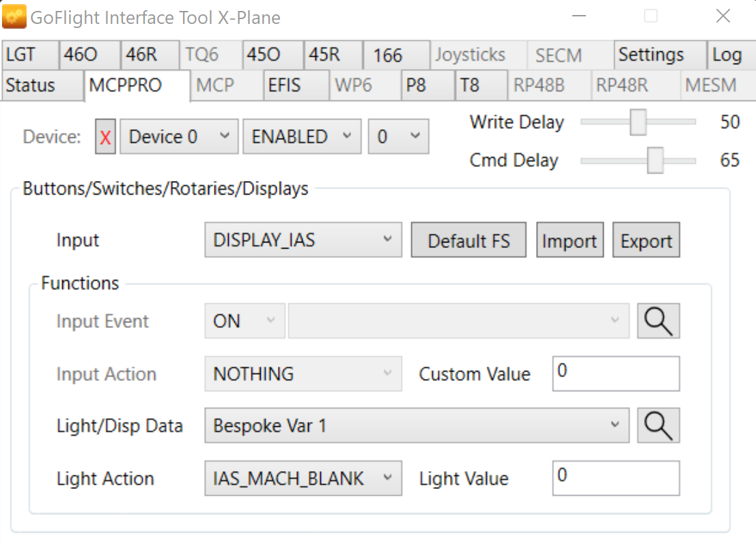Image resolution: width=756 pixels, height=547 pixels.
Task: Click the Light/Disp Data label
Action: pos(120,426)
